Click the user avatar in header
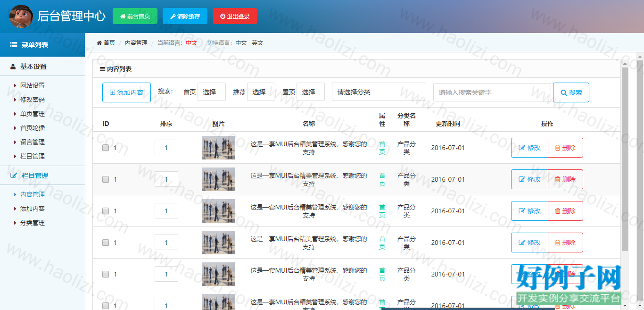Viewport: 644px width, 310px height. (21, 17)
